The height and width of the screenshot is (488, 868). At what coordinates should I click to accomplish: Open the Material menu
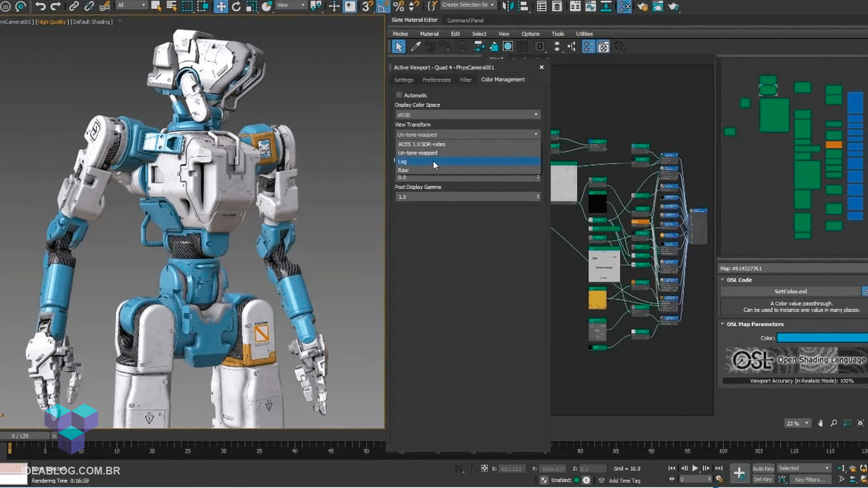click(429, 33)
